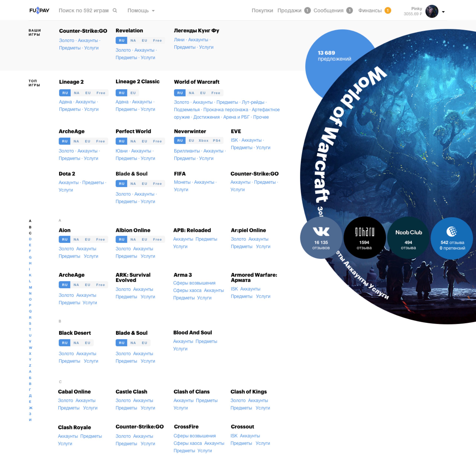Select Free server for Revelation
This screenshot has width=476, height=469.
pos(157,40)
